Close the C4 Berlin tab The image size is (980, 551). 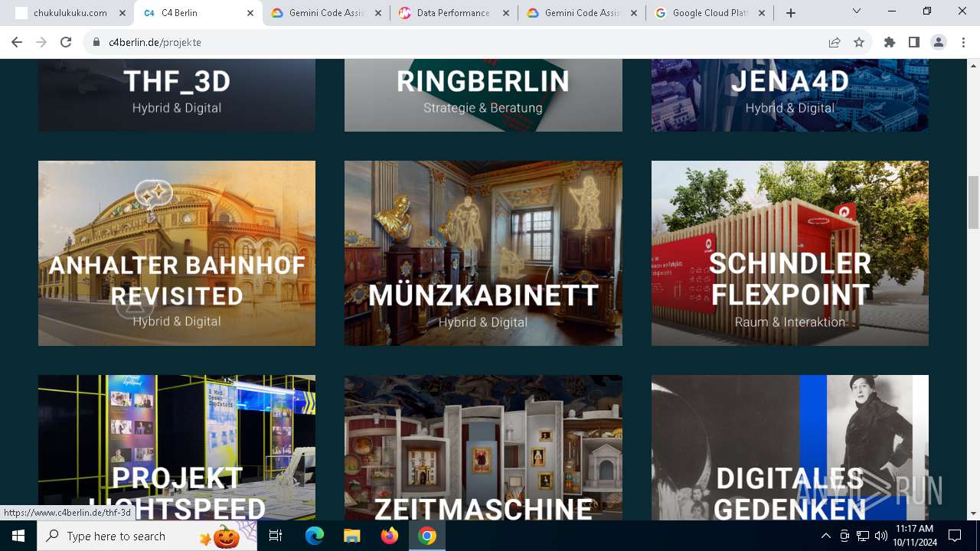click(x=250, y=13)
